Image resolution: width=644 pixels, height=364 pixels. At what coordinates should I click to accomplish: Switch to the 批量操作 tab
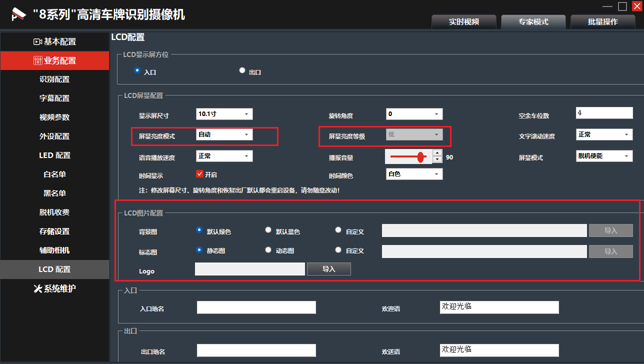click(603, 22)
